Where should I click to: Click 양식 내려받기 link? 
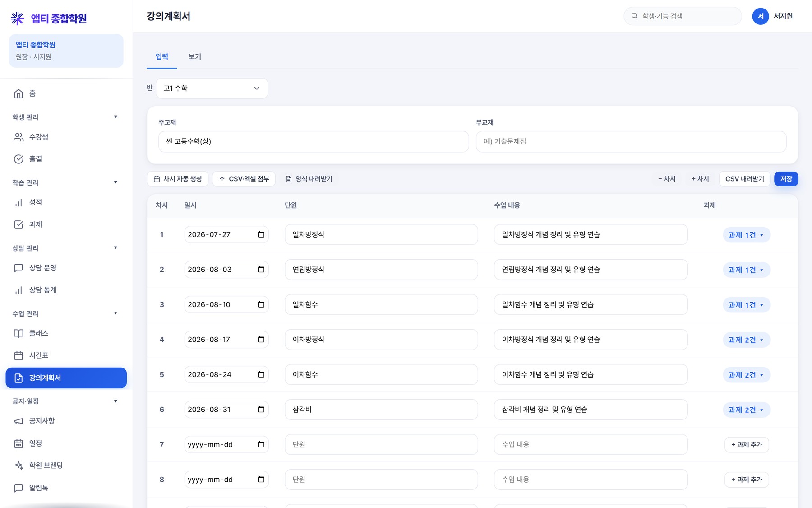[309, 179]
